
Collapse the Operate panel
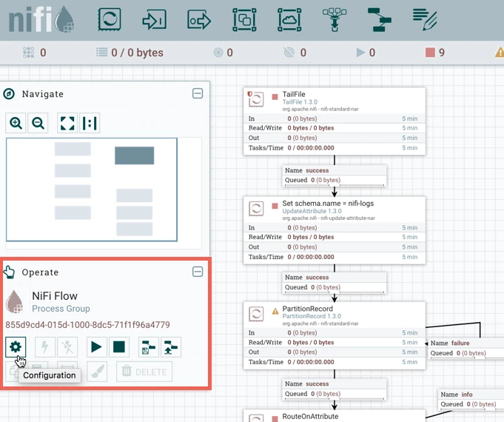(x=198, y=272)
